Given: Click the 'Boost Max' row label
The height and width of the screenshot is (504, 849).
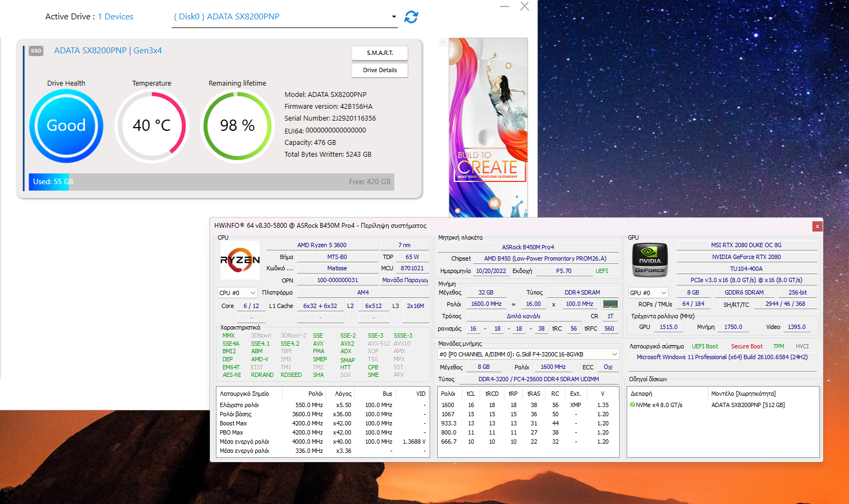Looking at the screenshot, I should (233, 423).
